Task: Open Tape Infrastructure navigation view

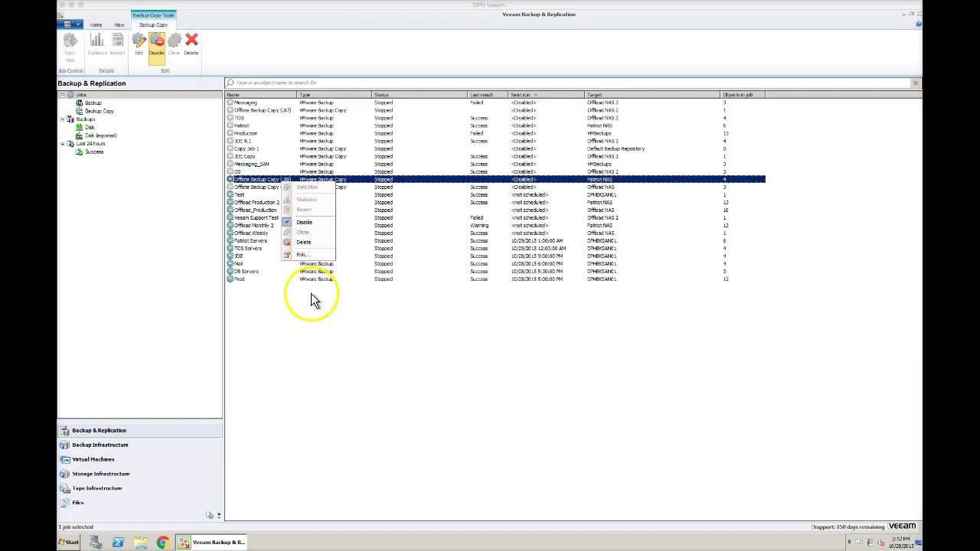Action: 140,488
